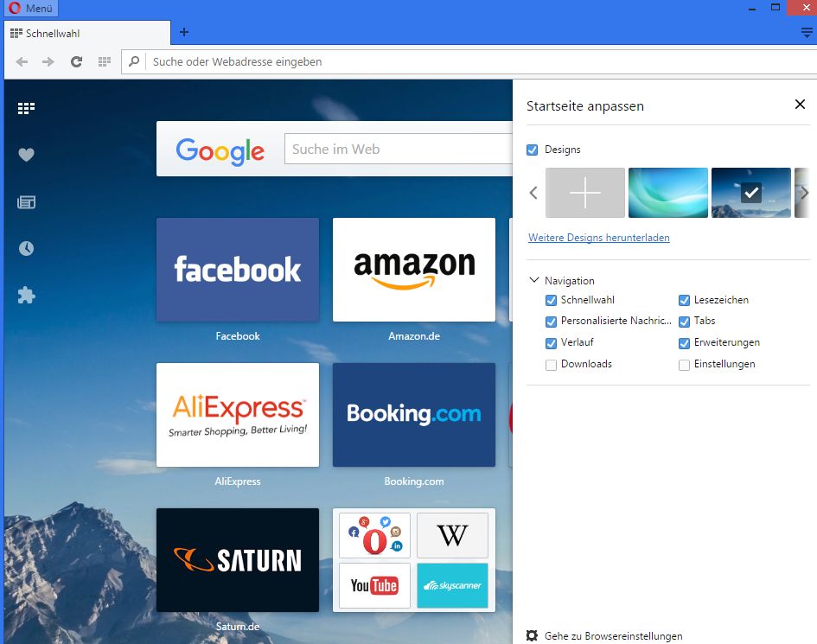Enable the Einstellungen checkbox
817x644 pixels.
point(684,365)
